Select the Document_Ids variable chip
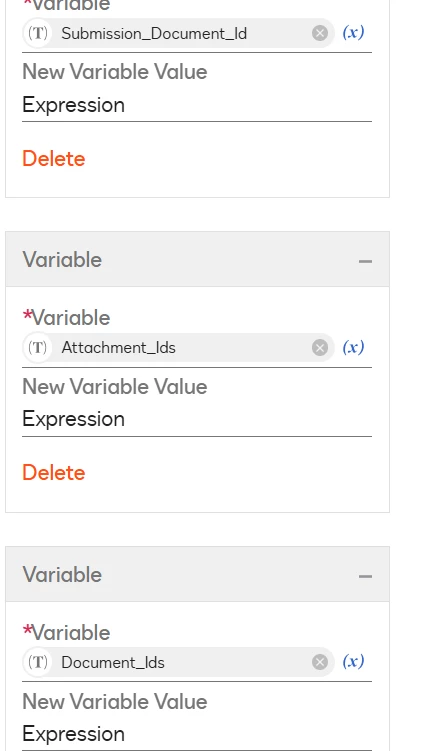The image size is (422, 751). point(178,662)
